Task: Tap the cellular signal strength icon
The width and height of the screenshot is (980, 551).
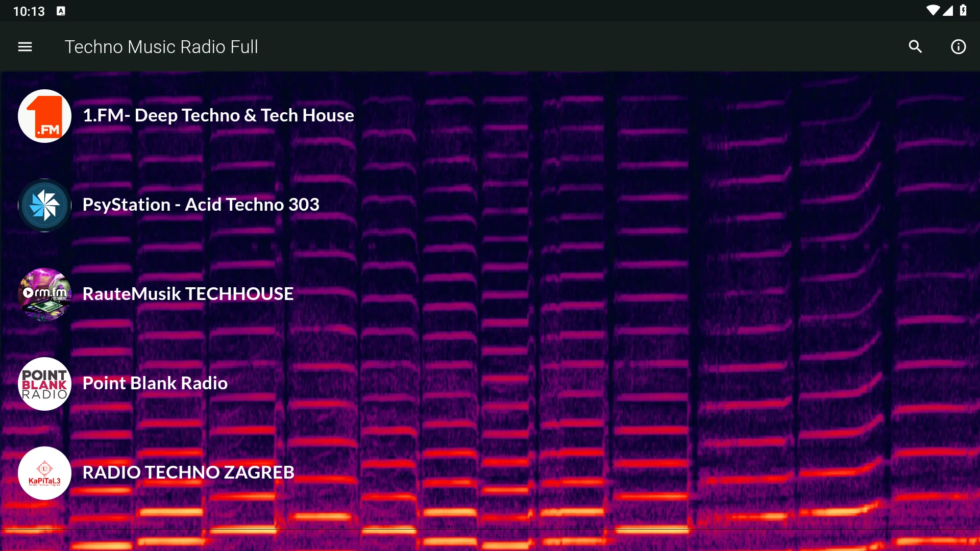Action: [948, 11]
